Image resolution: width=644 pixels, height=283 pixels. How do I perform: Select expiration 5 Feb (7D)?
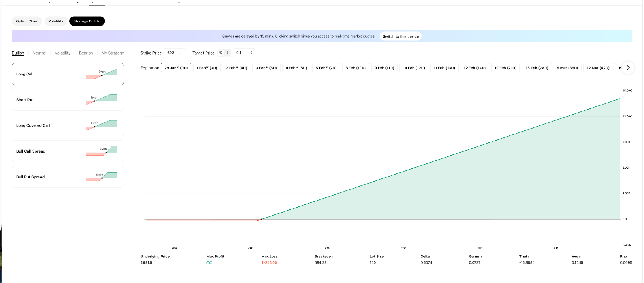pos(326,68)
